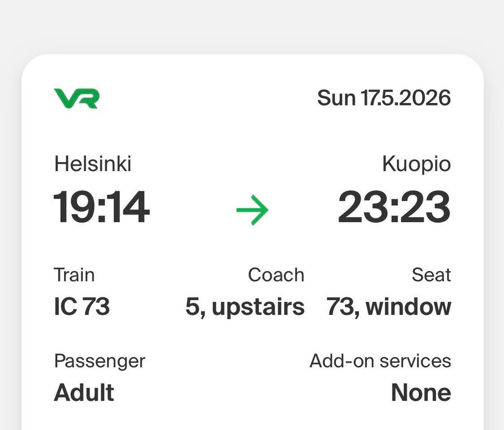The image size is (504, 430).
Task: Click the green VR logo
Action: tap(76, 98)
